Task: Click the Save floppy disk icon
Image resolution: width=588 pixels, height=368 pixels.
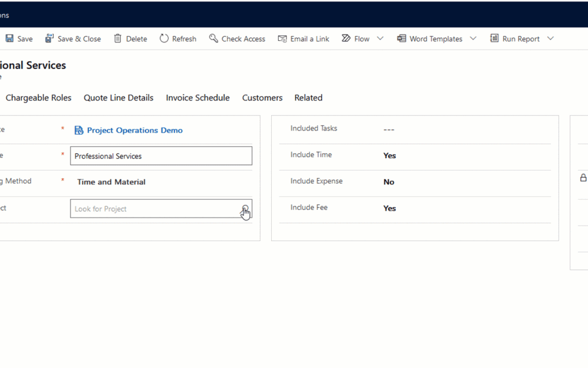Action: pos(9,38)
